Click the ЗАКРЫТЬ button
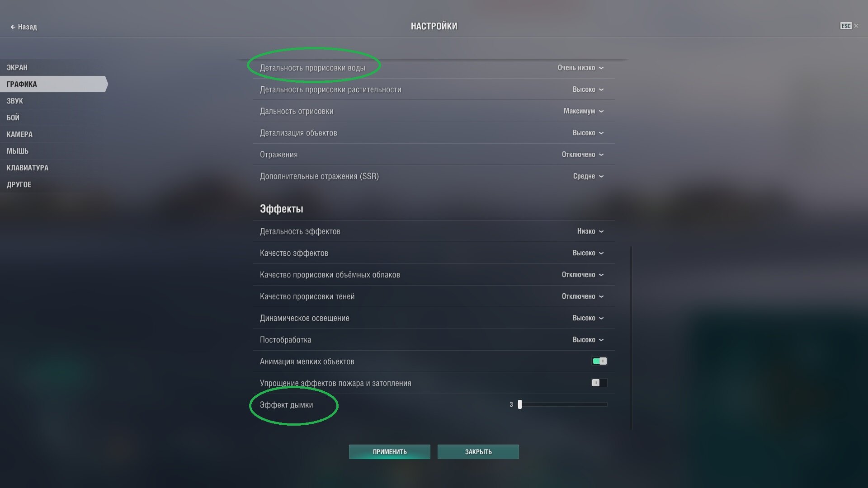This screenshot has height=488, width=868. pos(478,452)
